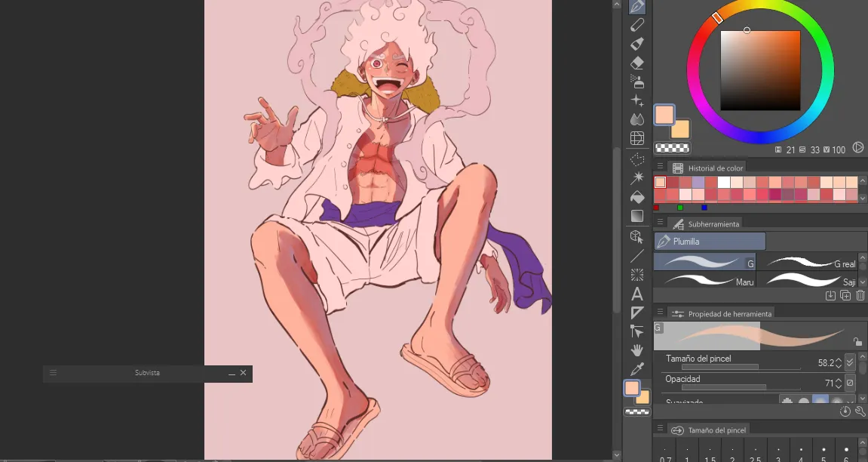Open Historial de color panel menu

point(660,166)
